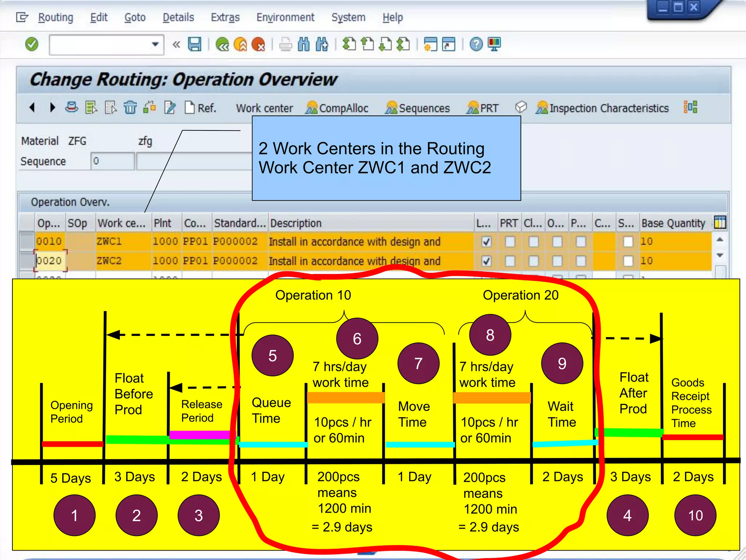Click the green Back arrow icon
This screenshot has height=560, width=746.
(x=222, y=44)
